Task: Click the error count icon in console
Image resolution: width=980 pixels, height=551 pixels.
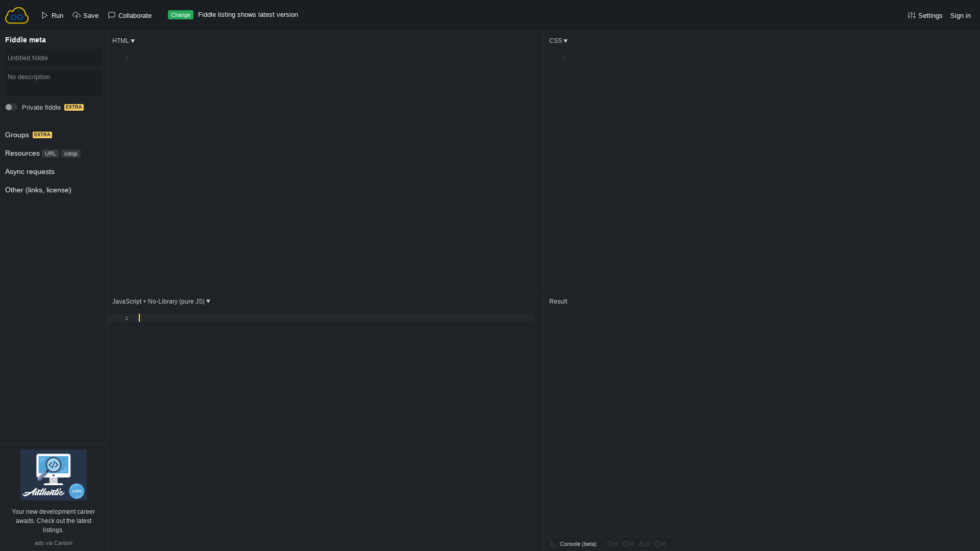Action: 610,543
